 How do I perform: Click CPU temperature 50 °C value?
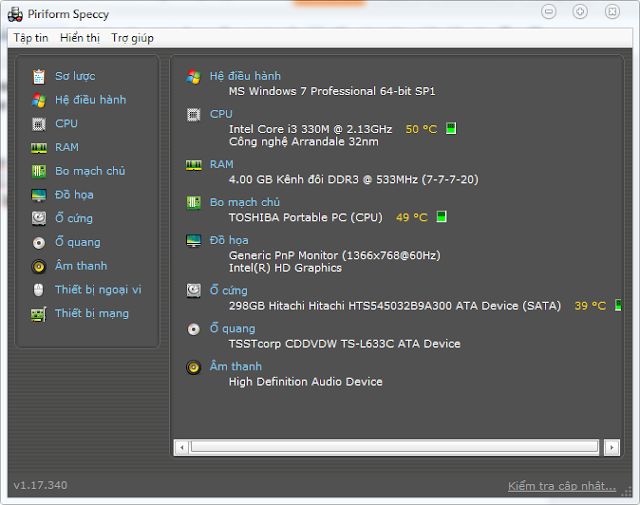tap(421, 129)
